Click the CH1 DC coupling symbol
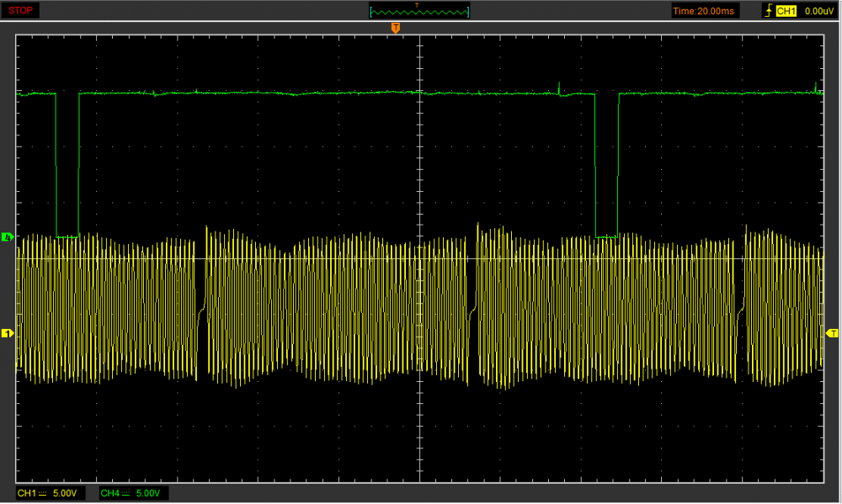 (x=43, y=493)
